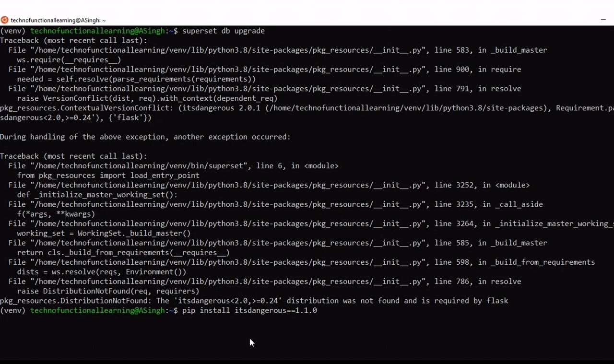Click the mouse cursor position in terminal
The image size is (614, 364).
[x=249, y=342]
